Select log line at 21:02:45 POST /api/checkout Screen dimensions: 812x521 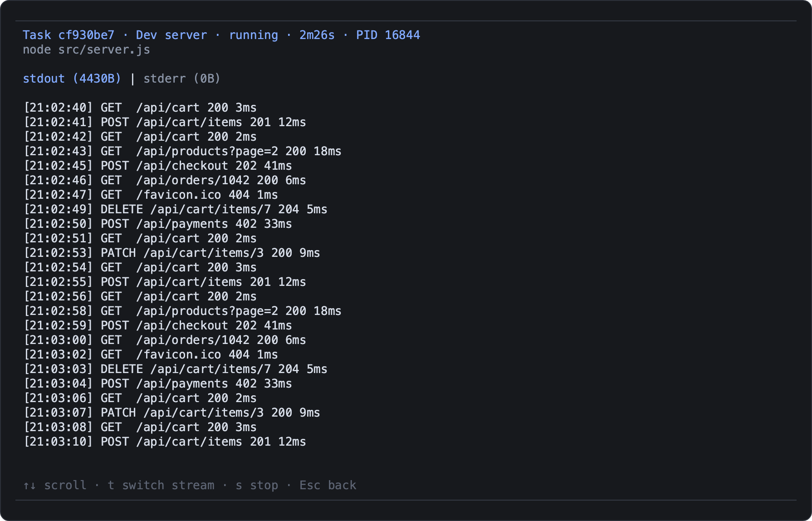pos(158,166)
